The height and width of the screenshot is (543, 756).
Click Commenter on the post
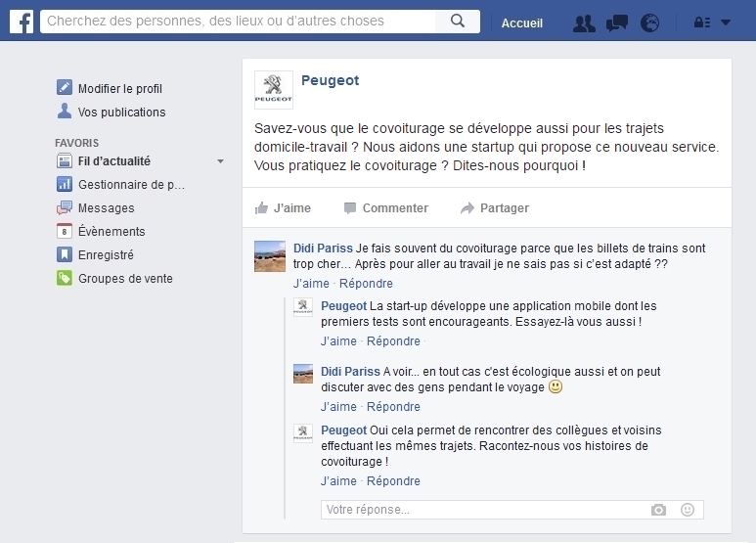tap(395, 207)
